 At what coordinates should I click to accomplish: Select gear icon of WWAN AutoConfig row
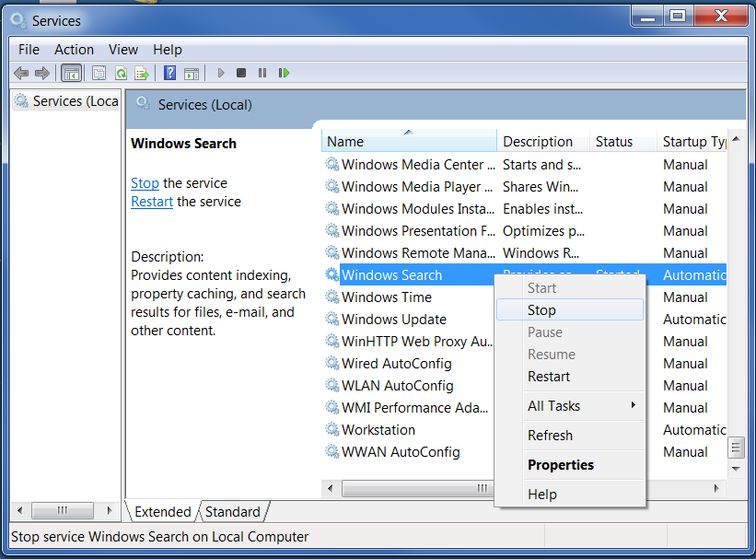coord(331,451)
